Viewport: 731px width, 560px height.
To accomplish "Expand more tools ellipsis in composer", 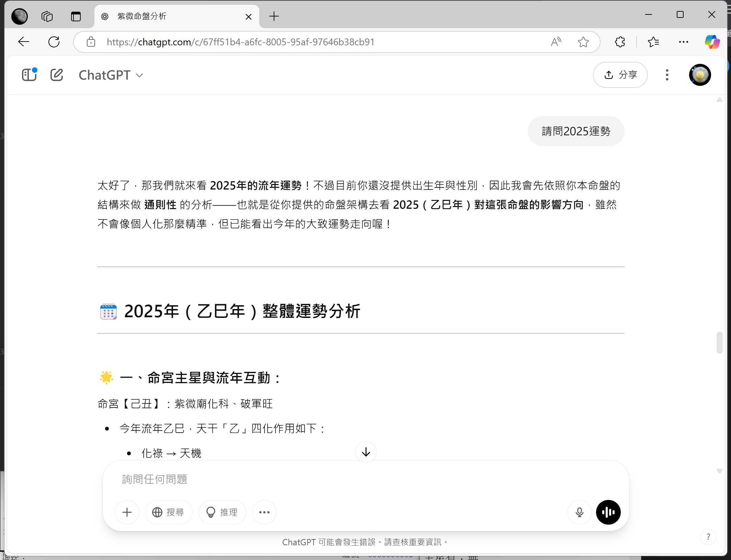I will 264,512.
